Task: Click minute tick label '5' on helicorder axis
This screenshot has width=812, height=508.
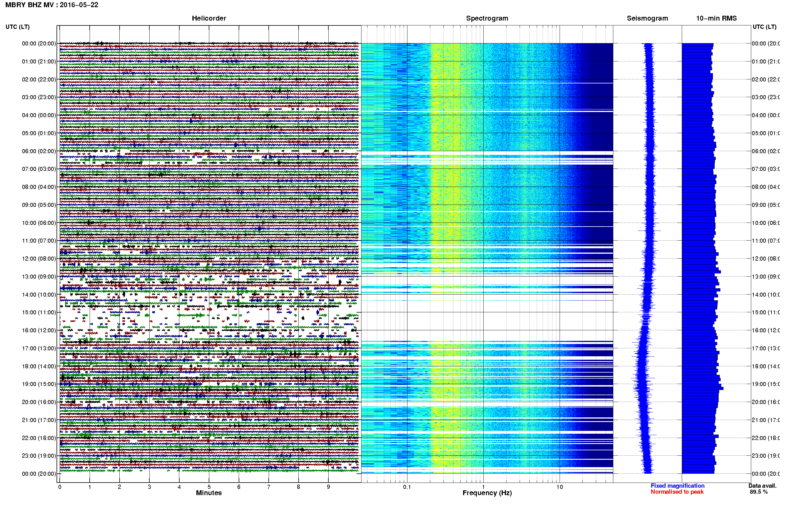Action: coord(209,487)
